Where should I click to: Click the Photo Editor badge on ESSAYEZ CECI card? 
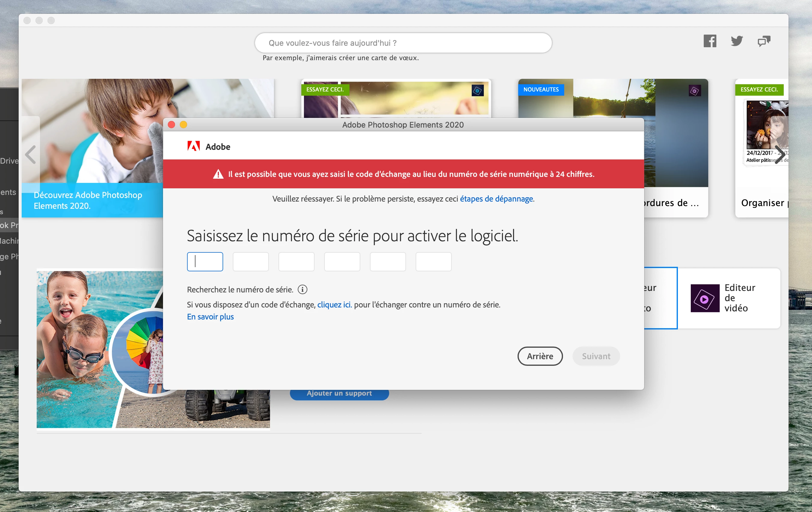[x=478, y=90]
